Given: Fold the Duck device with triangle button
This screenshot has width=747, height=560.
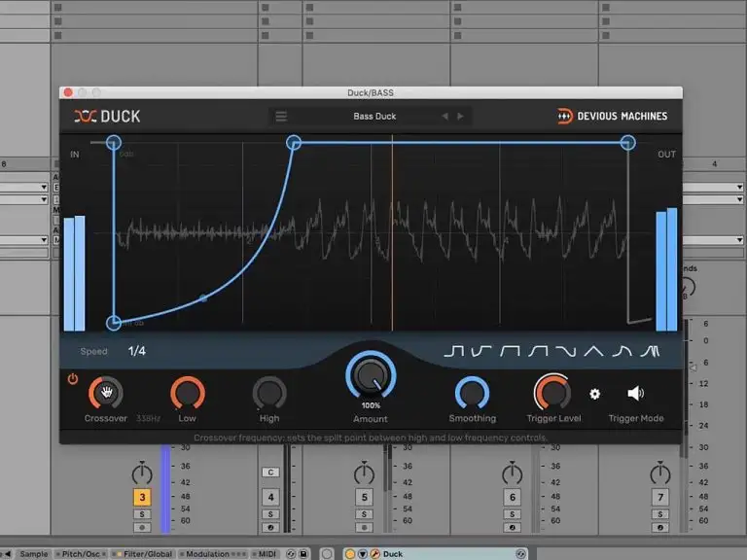Looking at the screenshot, I should (363, 554).
